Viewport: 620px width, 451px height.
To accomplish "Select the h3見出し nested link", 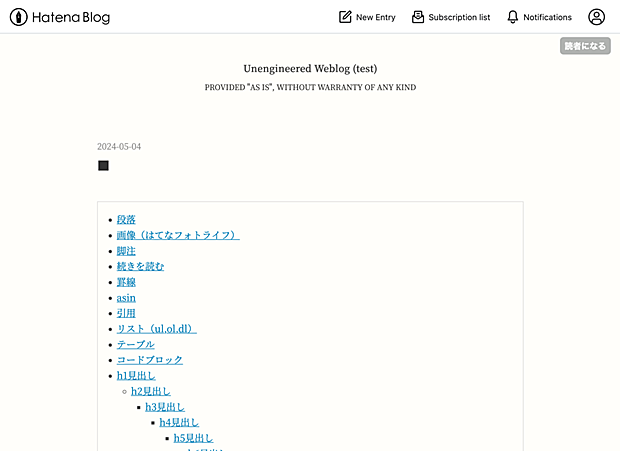I will click(x=165, y=407).
